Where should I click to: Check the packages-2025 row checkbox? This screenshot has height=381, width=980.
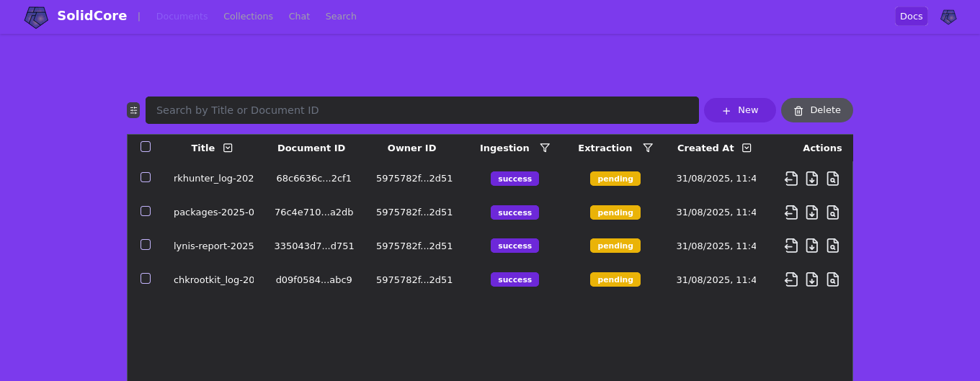[146, 211]
